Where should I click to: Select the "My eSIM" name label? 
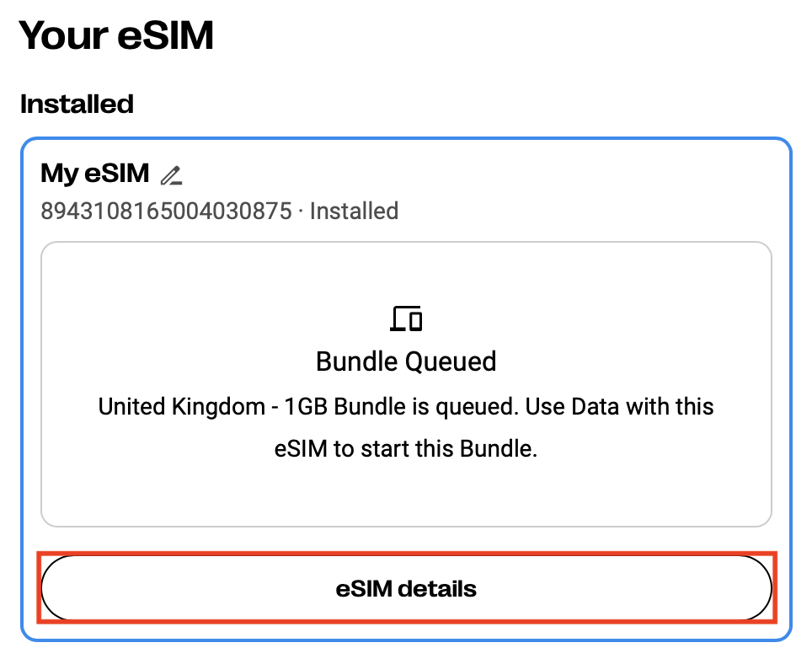point(94,174)
